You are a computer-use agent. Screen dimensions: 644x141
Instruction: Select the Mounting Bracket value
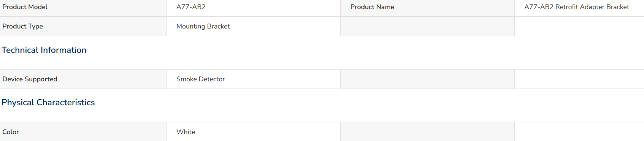click(203, 26)
